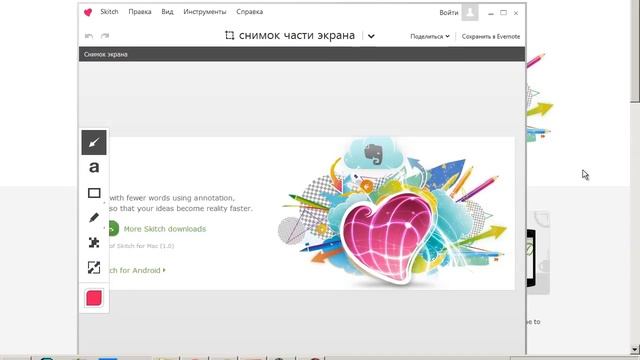Click the Evernote elephant cloud image

point(372,154)
